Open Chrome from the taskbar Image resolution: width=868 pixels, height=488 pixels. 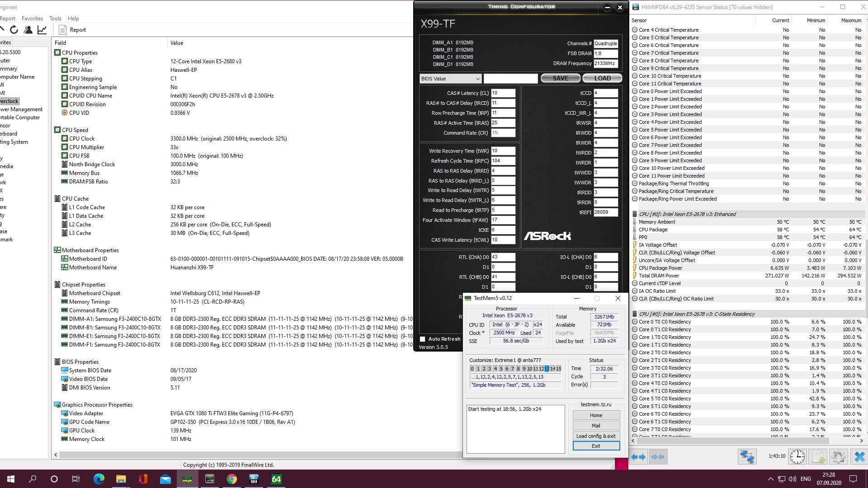(x=232, y=479)
